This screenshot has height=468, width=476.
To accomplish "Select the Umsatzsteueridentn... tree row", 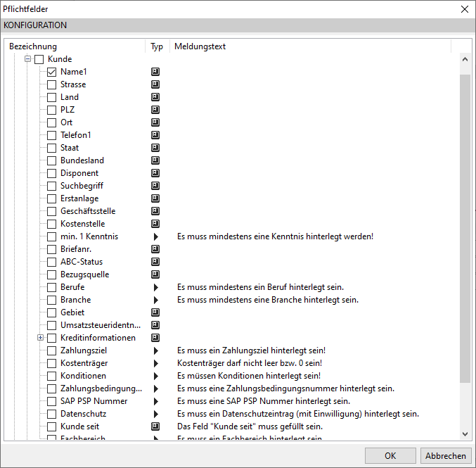I will click(x=101, y=325).
